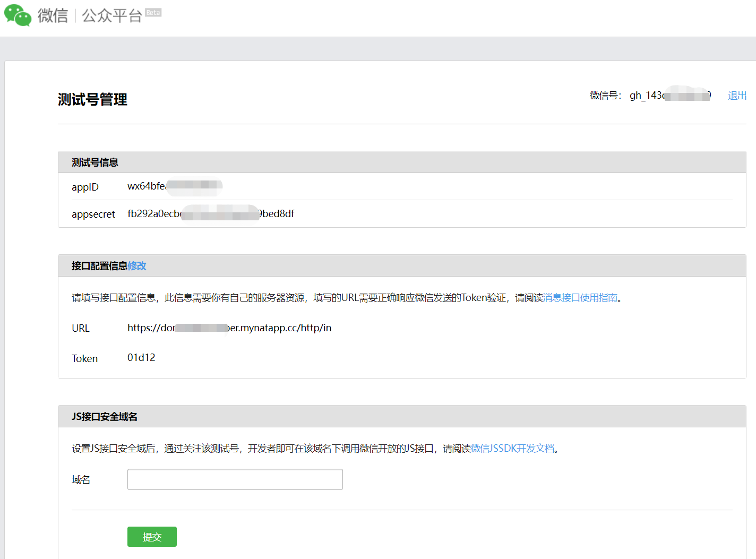This screenshot has height=559, width=756.
Task: Open the 微信JSSDK开发文档 link
Action: (x=512, y=449)
